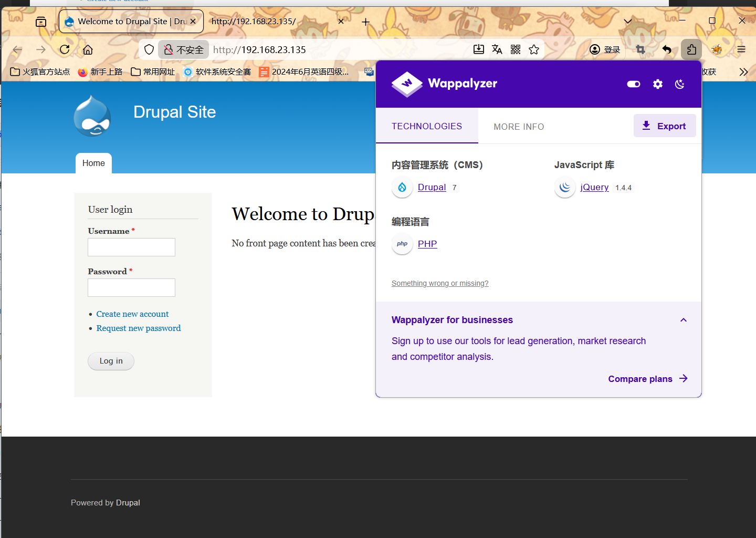Select the TECHNOLOGIES tab
The image size is (756, 538).
(x=427, y=126)
